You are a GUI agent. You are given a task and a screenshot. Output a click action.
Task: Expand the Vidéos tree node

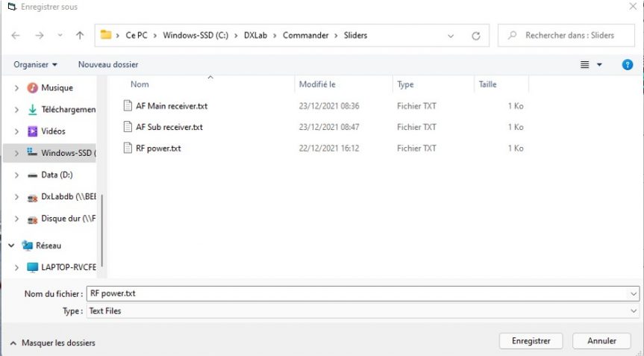tap(16, 131)
